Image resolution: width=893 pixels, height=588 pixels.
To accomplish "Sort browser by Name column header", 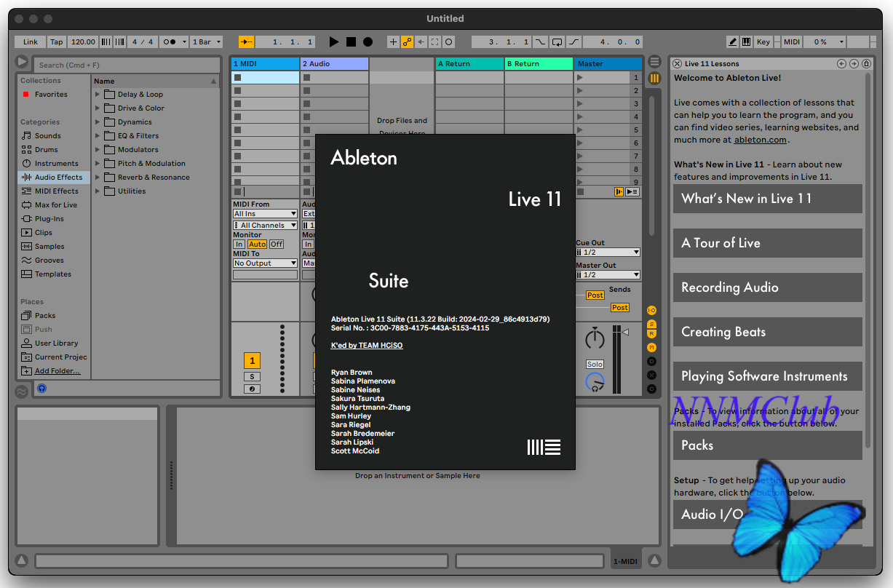I will (x=155, y=81).
